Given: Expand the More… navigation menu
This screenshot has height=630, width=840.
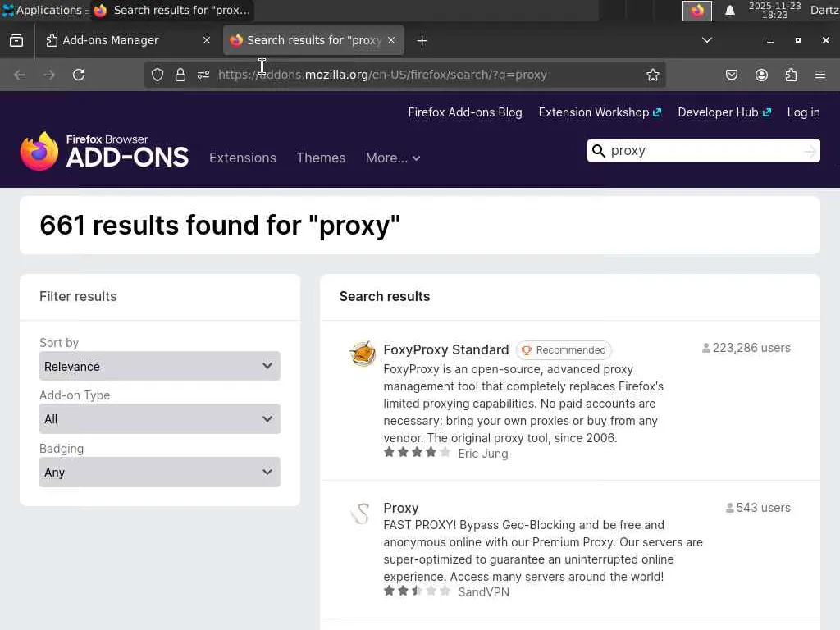Looking at the screenshot, I should (x=392, y=157).
